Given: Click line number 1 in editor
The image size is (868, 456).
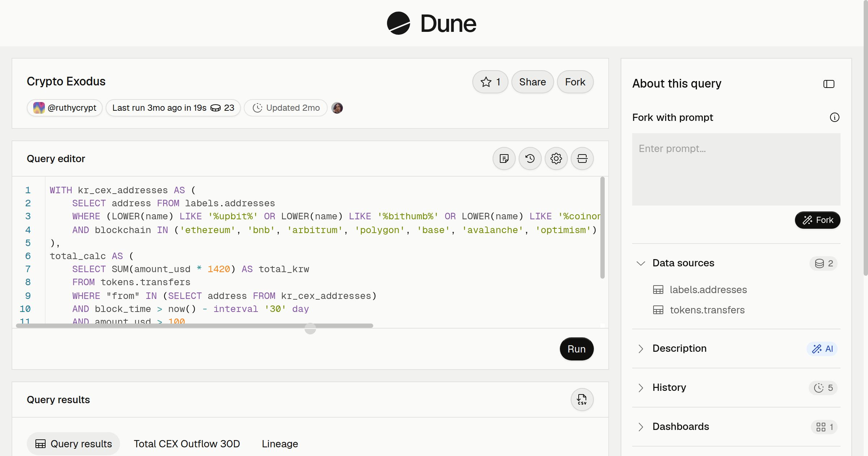Looking at the screenshot, I should coord(28,190).
